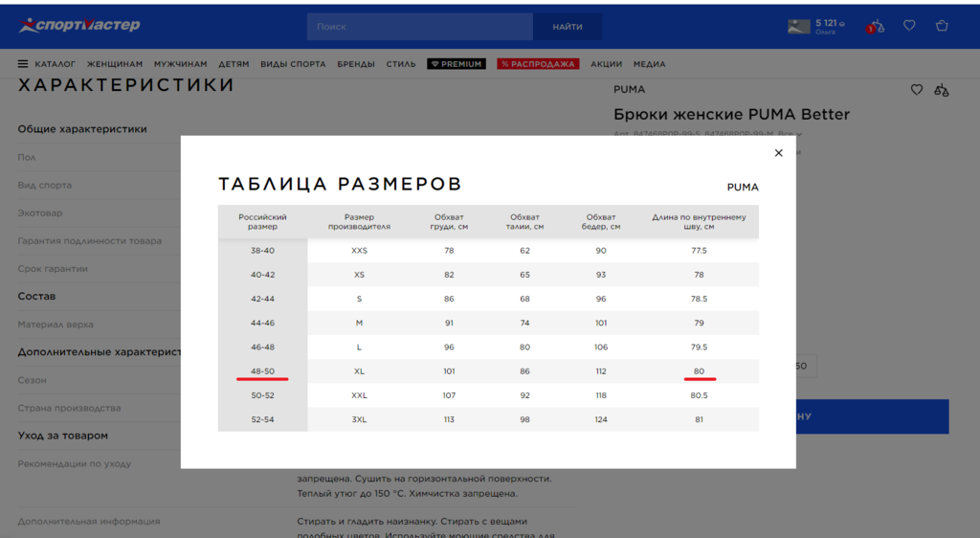This screenshot has height=538, width=980.
Task: Click the Обхват груди column header
Action: [449, 222]
